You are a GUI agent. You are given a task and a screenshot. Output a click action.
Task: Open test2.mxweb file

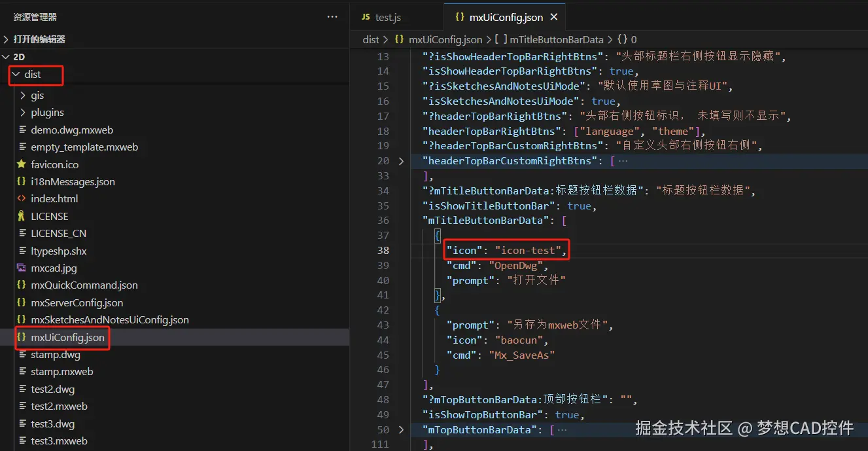pyautogui.click(x=59, y=406)
